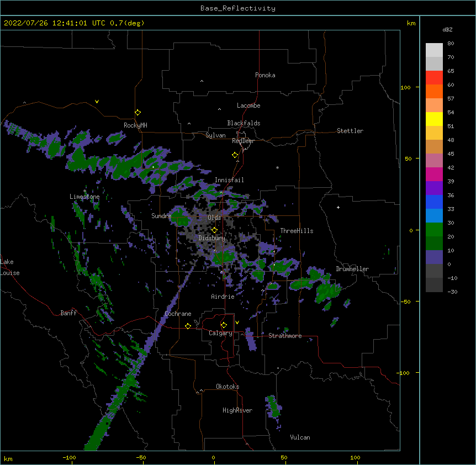
Task: Click the slate-blue swatch between 10 and 0
Action: coord(434,257)
